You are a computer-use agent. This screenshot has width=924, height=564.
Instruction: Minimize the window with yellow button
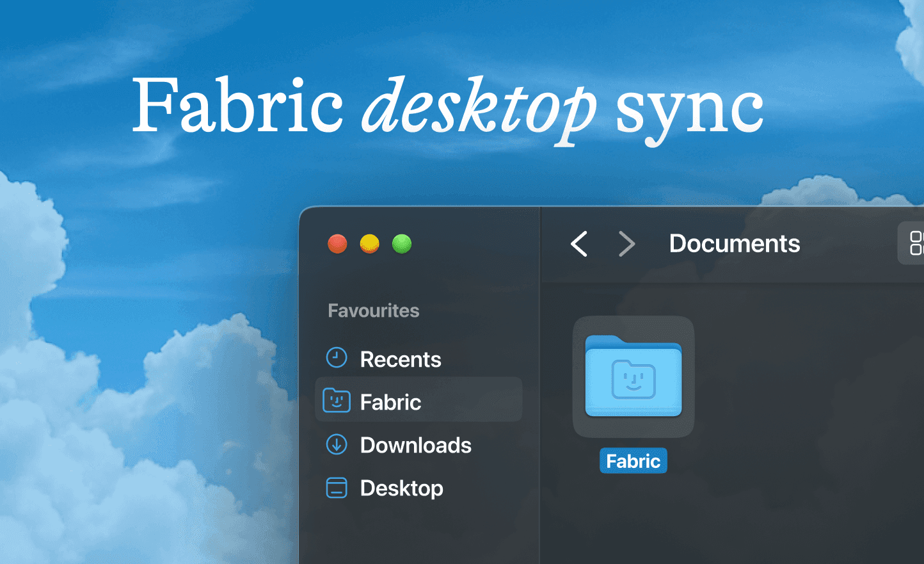[x=370, y=244]
